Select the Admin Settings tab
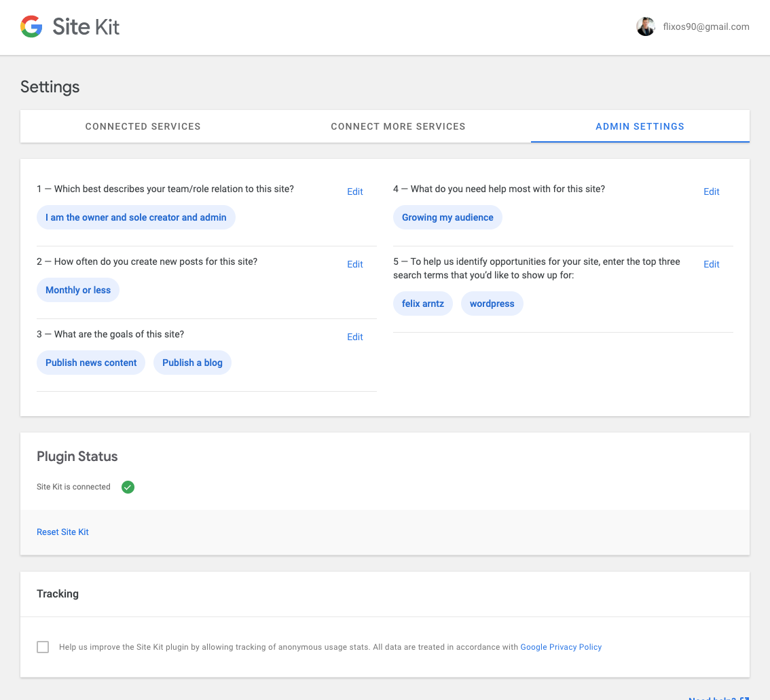 (640, 126)
